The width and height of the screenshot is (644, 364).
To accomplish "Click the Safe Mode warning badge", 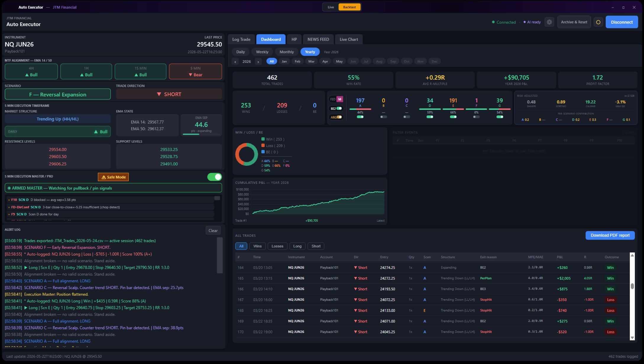I will pos(113,177).
